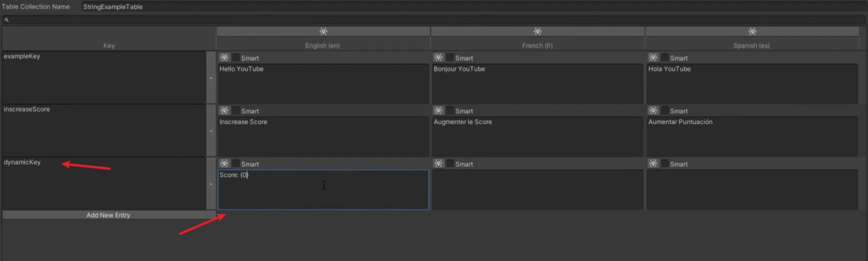Click the French (fr) column header
868x261 pixels.
(x=538, y=45)
